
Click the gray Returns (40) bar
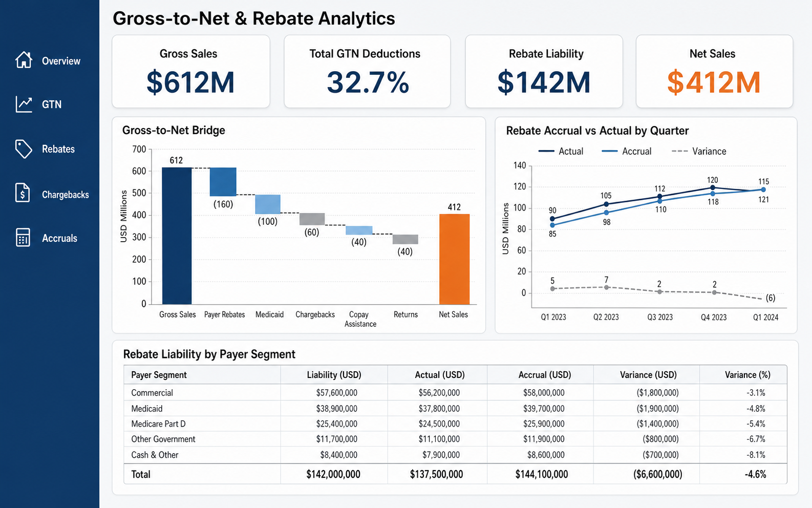click(405, 239)
